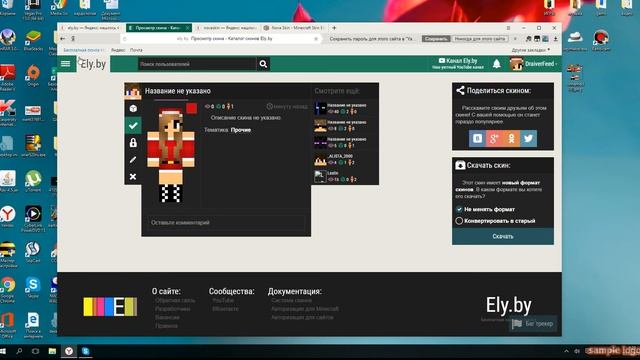Click the pencil edit skin icon
The image size is (640, 360).
[133, 160]
